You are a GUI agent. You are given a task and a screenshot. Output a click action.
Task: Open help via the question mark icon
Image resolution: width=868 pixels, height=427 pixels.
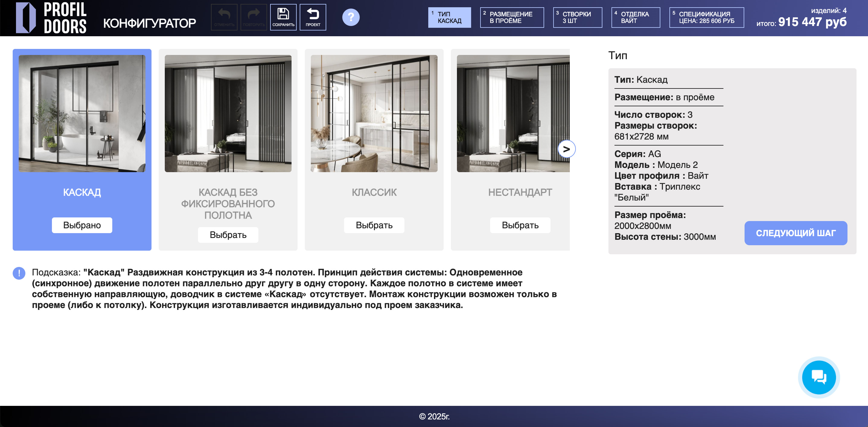click(351, 17)
